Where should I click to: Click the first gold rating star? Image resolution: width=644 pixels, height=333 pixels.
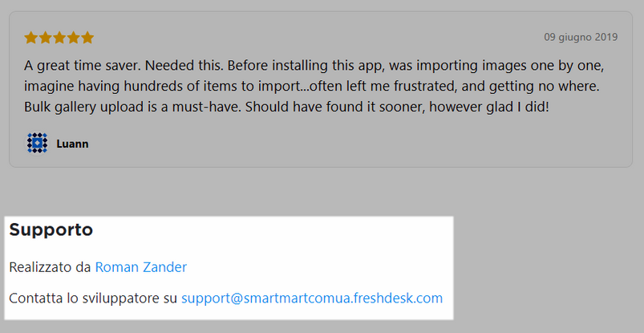(x=31, y=38)
